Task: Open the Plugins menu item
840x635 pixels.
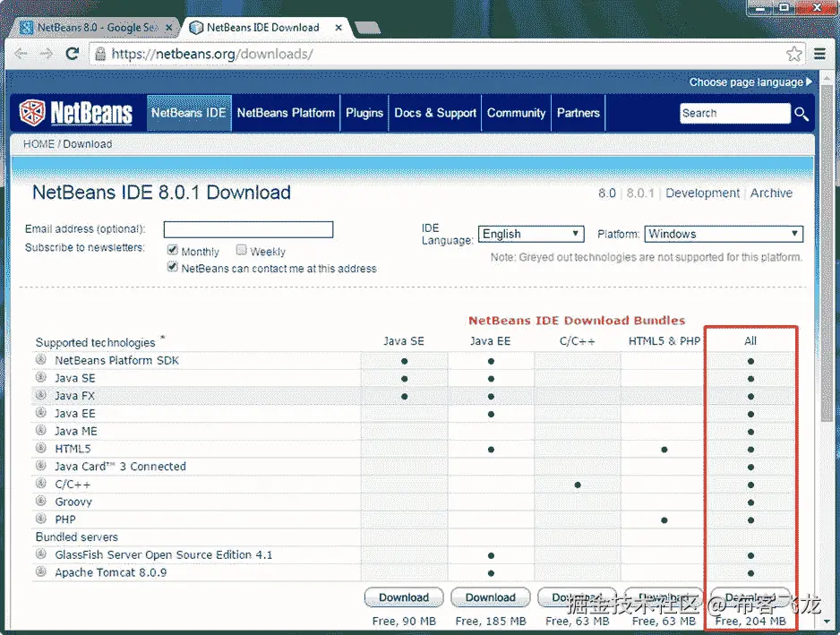Action: (x=364, y=113)
